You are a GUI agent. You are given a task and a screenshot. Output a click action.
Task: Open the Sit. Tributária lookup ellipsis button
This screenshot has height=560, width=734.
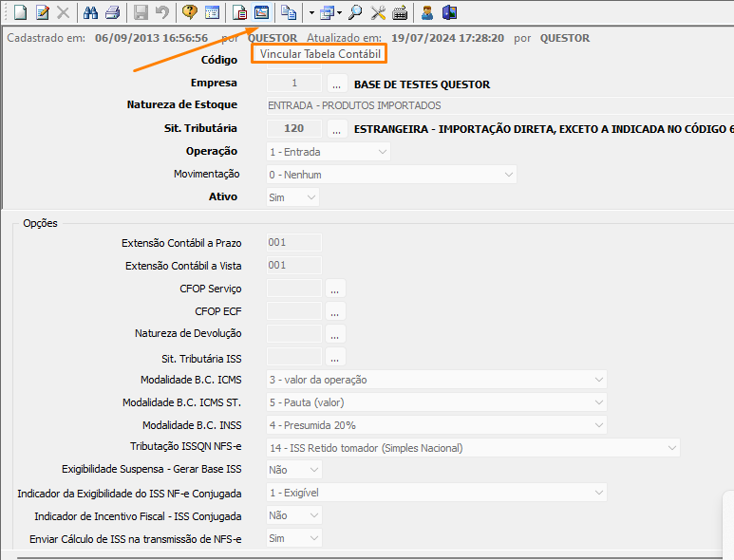[x=336, y=129]
